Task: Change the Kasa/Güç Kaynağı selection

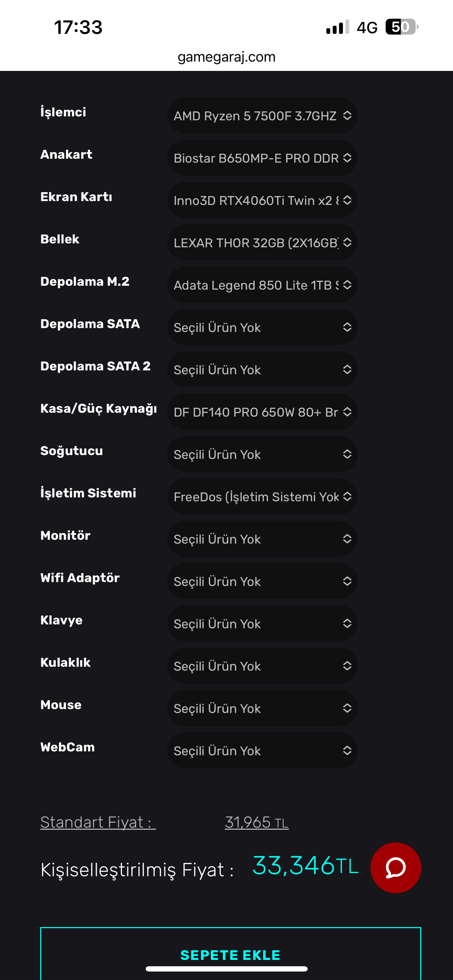Action: [262, 412]
